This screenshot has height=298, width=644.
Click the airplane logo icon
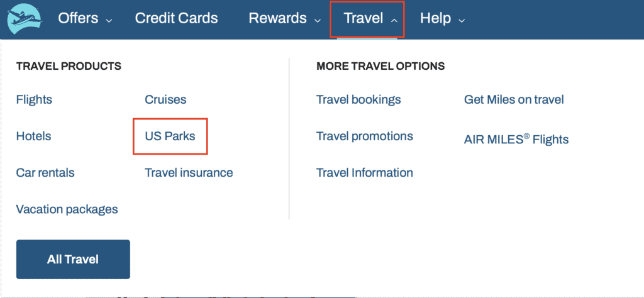[24, 19]
